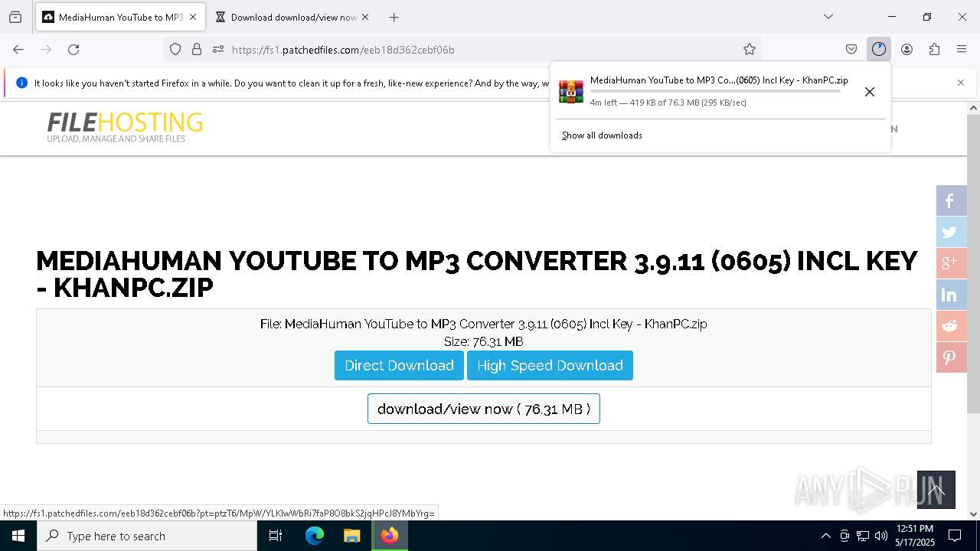The width and height of the screenshot is (980, 551).
Task: Close the MediaHuman YouTube to MP3 tab
Action: point(193,17)
